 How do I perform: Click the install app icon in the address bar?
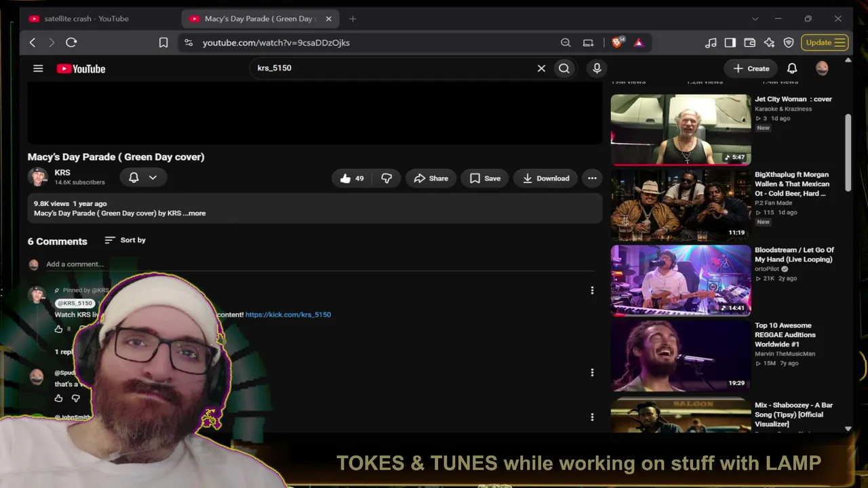(x=588, y=43)
